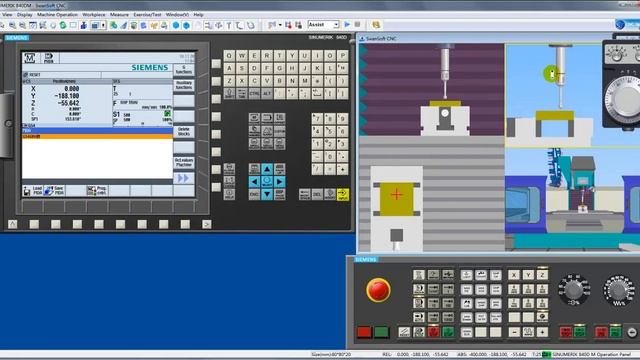Open the Display menu
The width and height of the screenshot is (640, 360).
tap(24, 15)
